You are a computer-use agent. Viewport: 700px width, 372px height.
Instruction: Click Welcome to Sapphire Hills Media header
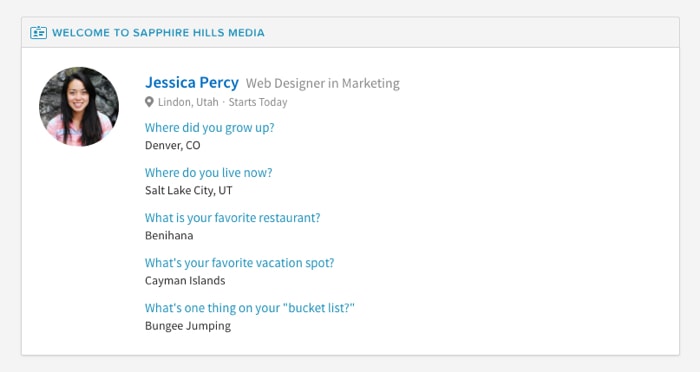tap(158, 33)
